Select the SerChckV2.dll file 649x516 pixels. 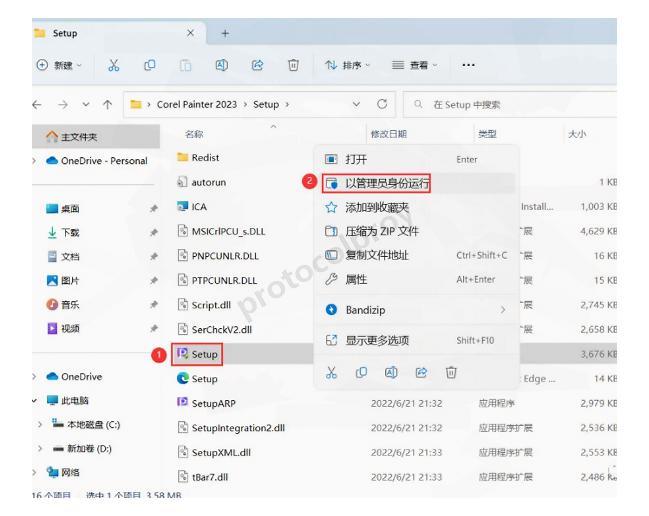tap(214, 329)
